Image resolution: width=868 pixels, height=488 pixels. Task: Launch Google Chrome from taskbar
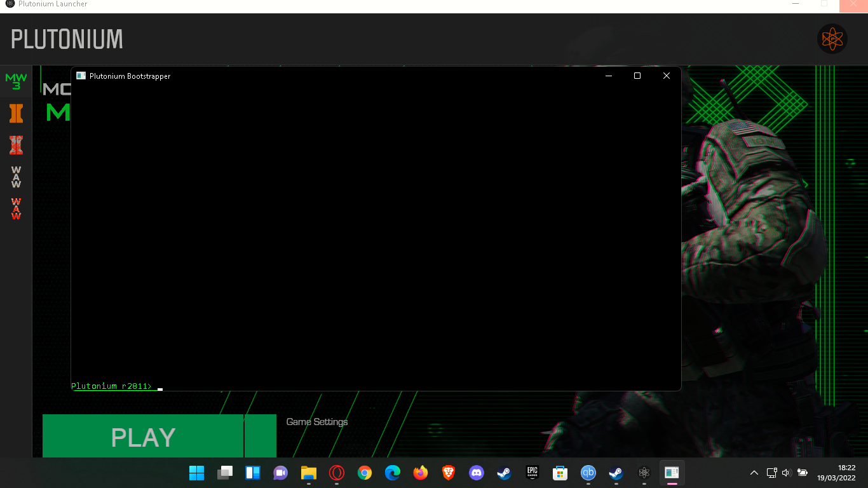(364, 473)
